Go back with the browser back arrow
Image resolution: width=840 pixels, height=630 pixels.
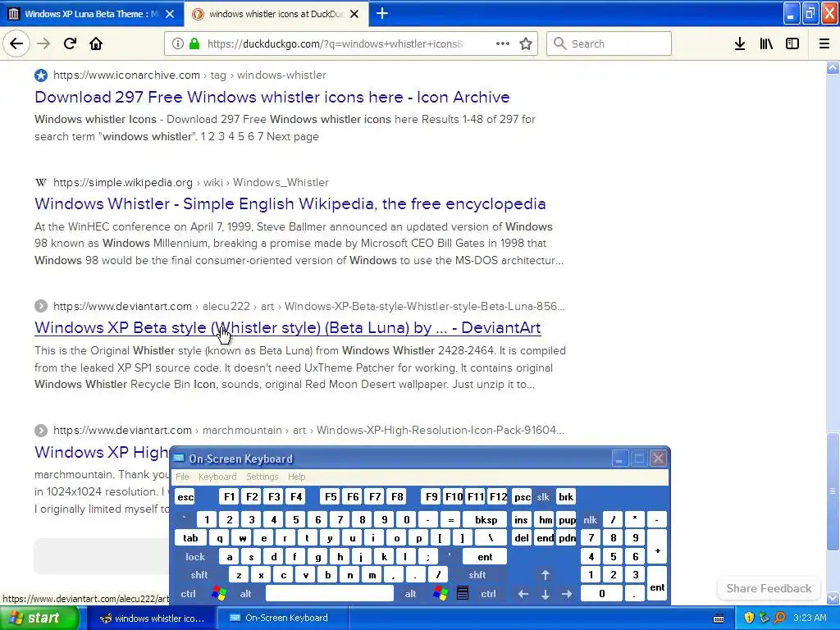pos(16,43)
